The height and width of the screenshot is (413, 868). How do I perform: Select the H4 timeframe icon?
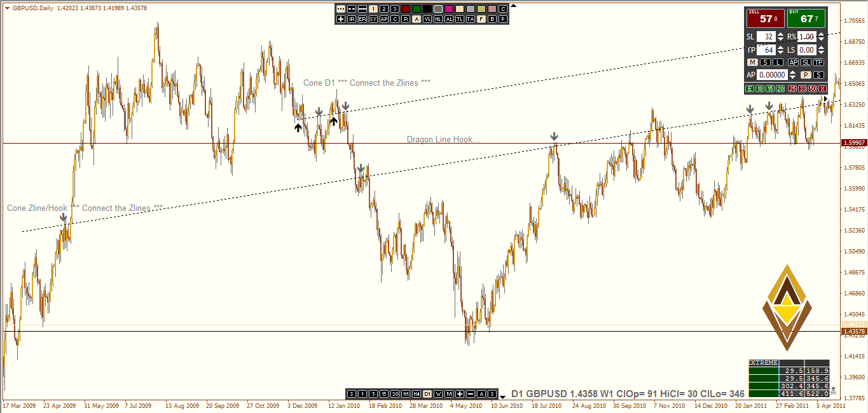coord(418,395)
